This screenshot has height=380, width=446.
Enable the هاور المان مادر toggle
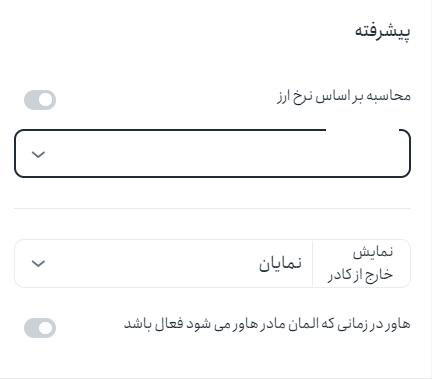click(40, 328)
